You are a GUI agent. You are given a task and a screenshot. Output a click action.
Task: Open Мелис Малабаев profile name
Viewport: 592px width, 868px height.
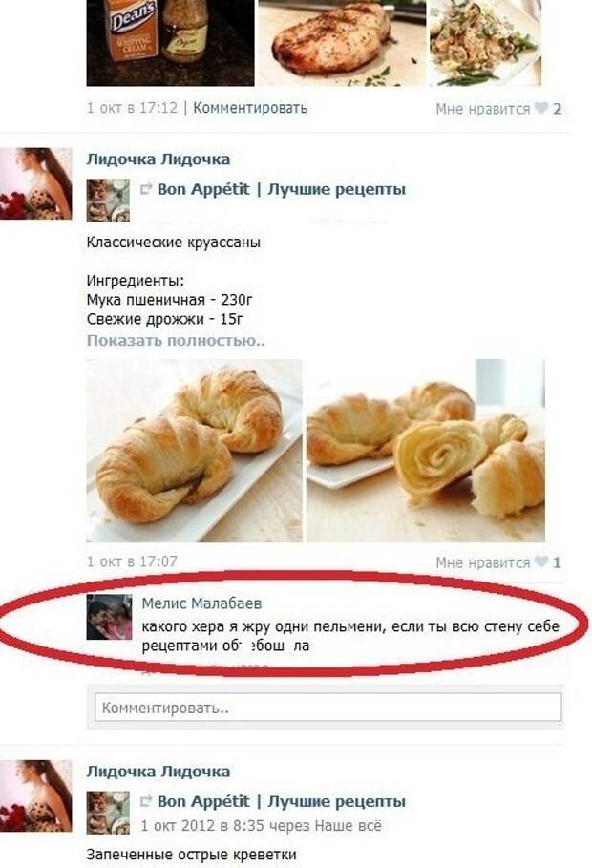(201, 603)
